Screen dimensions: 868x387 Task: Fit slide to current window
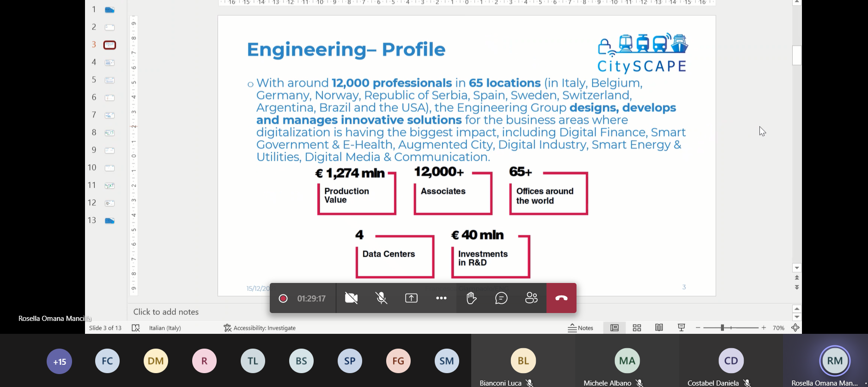[795, 328]
